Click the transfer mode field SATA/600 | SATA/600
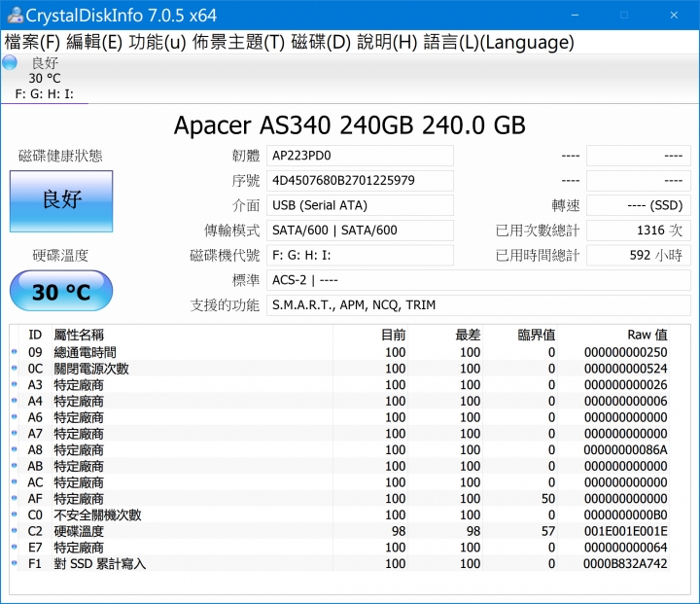The height and width of the screenshot is (604, 700). point(360,231)
